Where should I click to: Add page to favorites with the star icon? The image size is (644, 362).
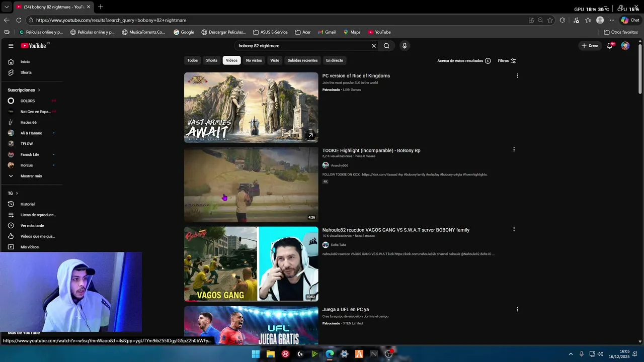(550, 20)
